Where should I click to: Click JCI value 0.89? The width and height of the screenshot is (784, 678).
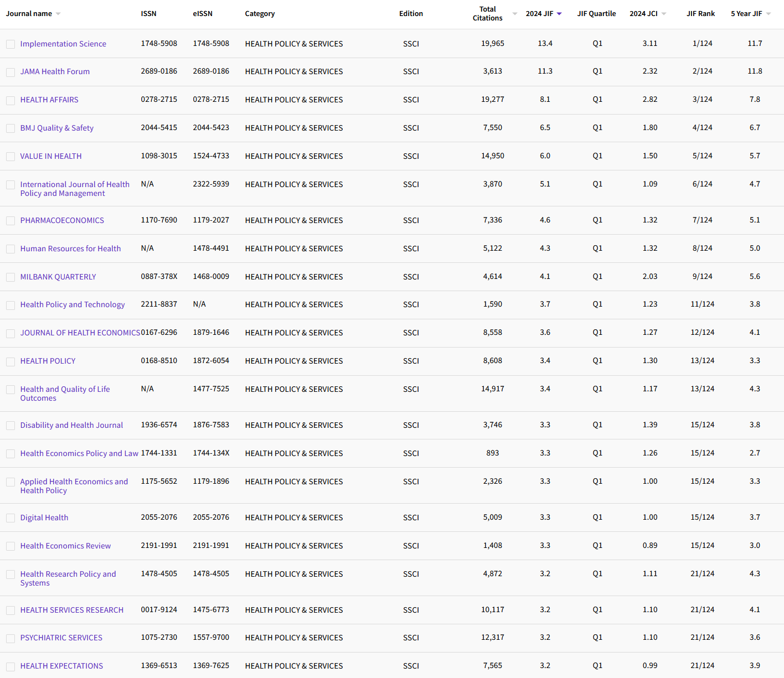tap(650, 545)
